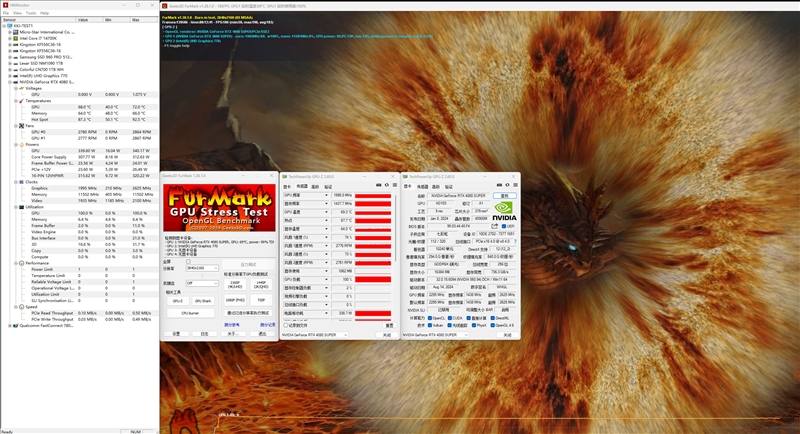Viewport: 800px width, 434px height.
Task: Toggle the OpenGL 4.6 checkbox
Action: pyautogui.click(x=492, y=325)
